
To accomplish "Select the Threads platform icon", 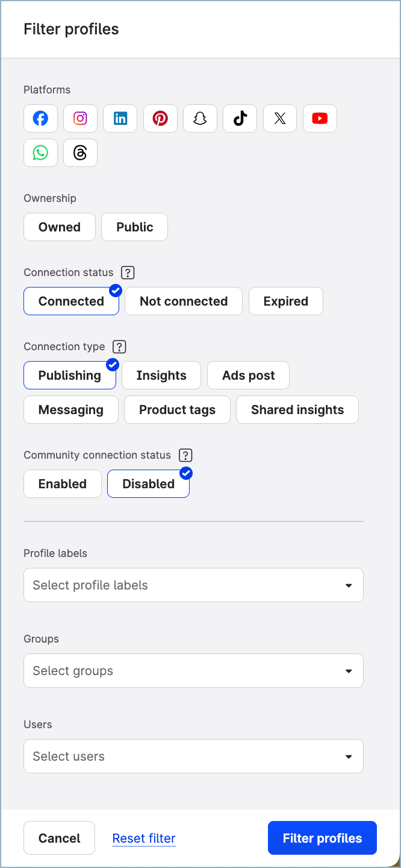I will (x=80, y=153).
